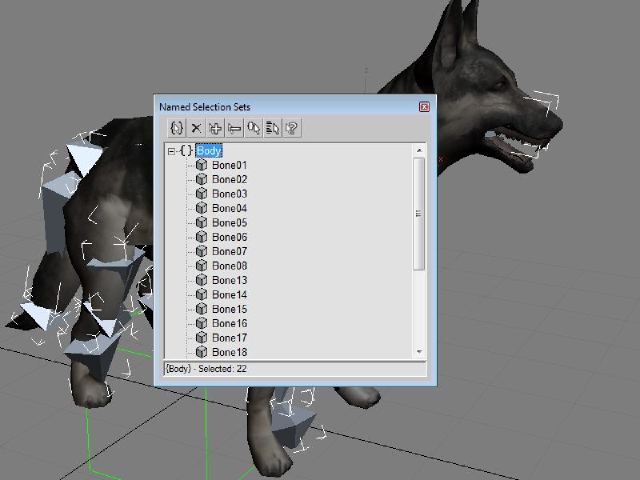This screenshot has width=640, height=480.
Task: Click the cube icon next to Bone14
Action: tap(201, 294)
